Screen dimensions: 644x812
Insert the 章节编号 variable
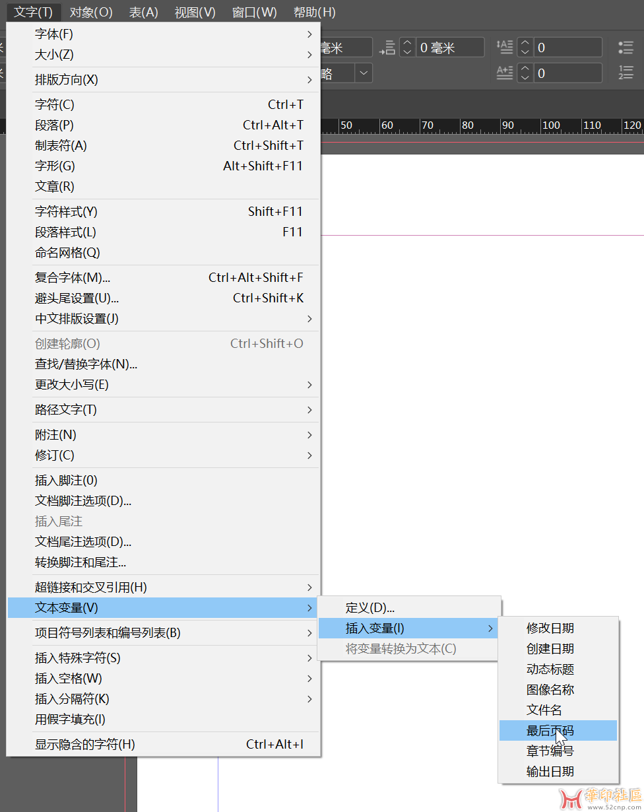coord(558,751)
